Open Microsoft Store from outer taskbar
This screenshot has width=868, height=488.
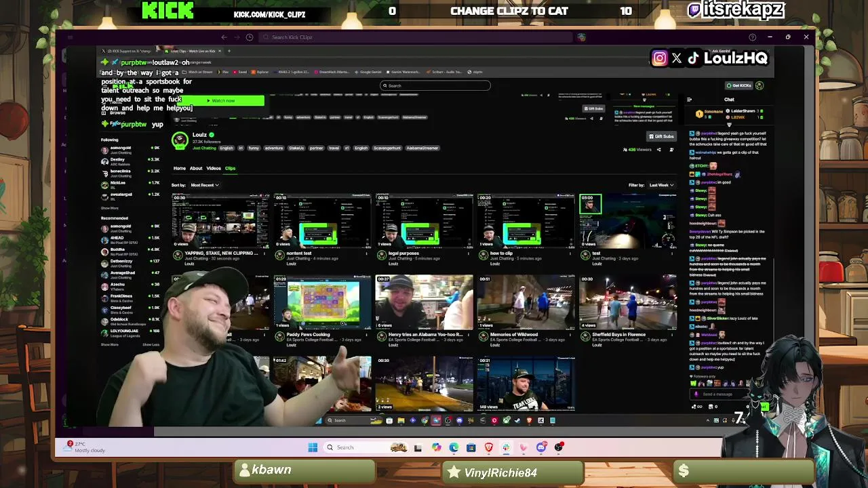[x=471, y=447]
